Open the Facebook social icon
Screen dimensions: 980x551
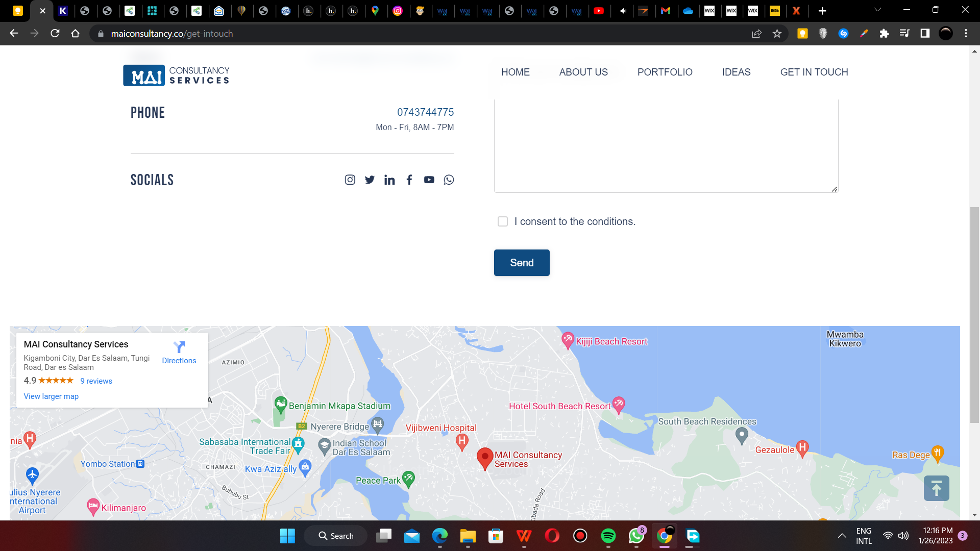409,180
